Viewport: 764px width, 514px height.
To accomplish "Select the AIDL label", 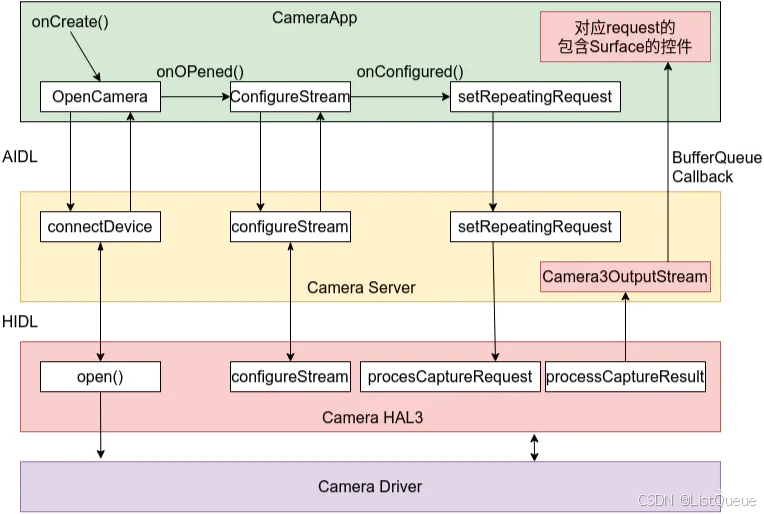I will click(x=20, y=156).
